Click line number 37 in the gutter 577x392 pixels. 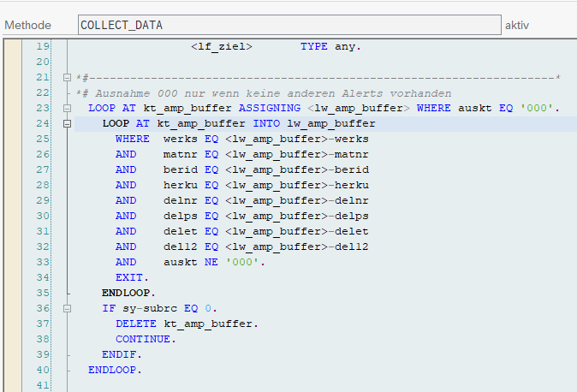[43, 324]
